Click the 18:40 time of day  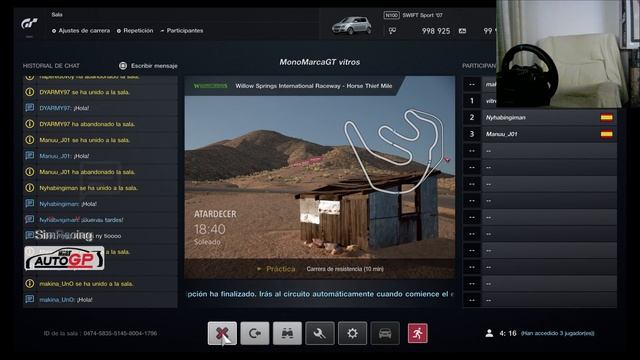point(210,229)
